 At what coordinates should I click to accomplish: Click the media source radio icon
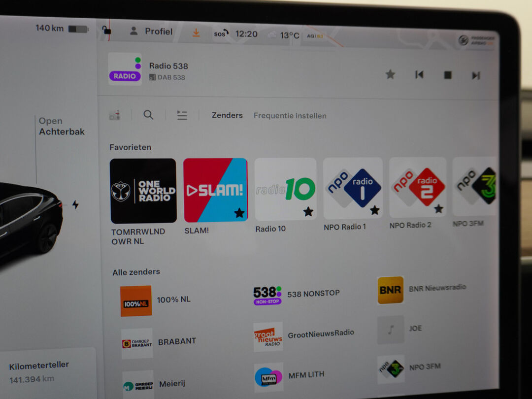click(x=114, y=115)
